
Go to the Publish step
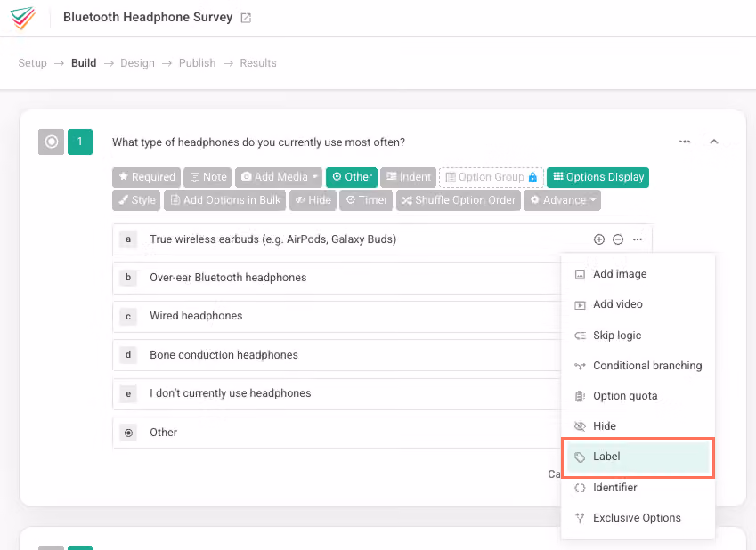coord(197,63)
